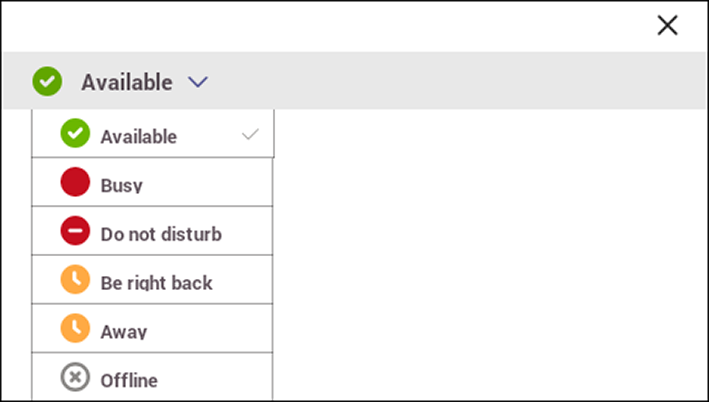Click the gray checkmark next to Available option
Screen dimensions: 709x402
(x=250, y=134)
